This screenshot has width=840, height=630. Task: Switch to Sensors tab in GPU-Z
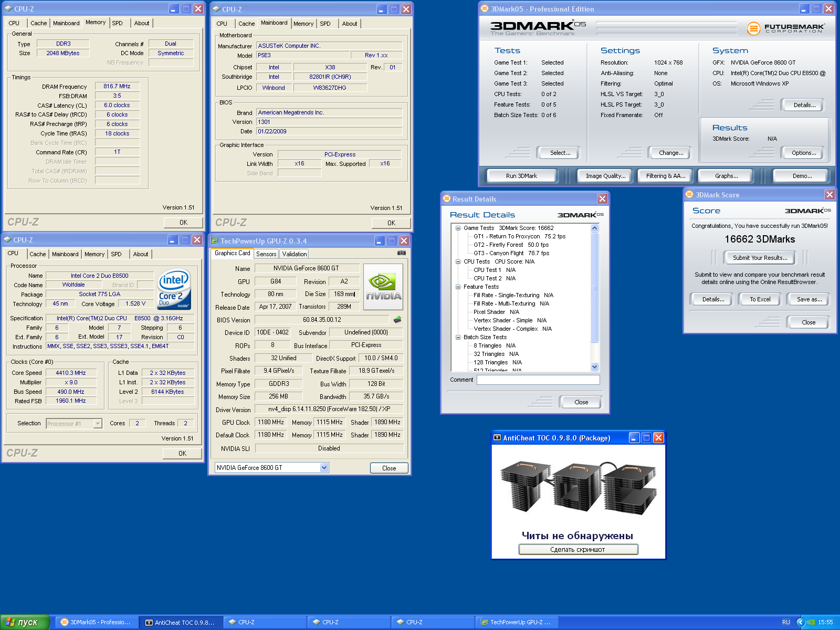point(266,254)
